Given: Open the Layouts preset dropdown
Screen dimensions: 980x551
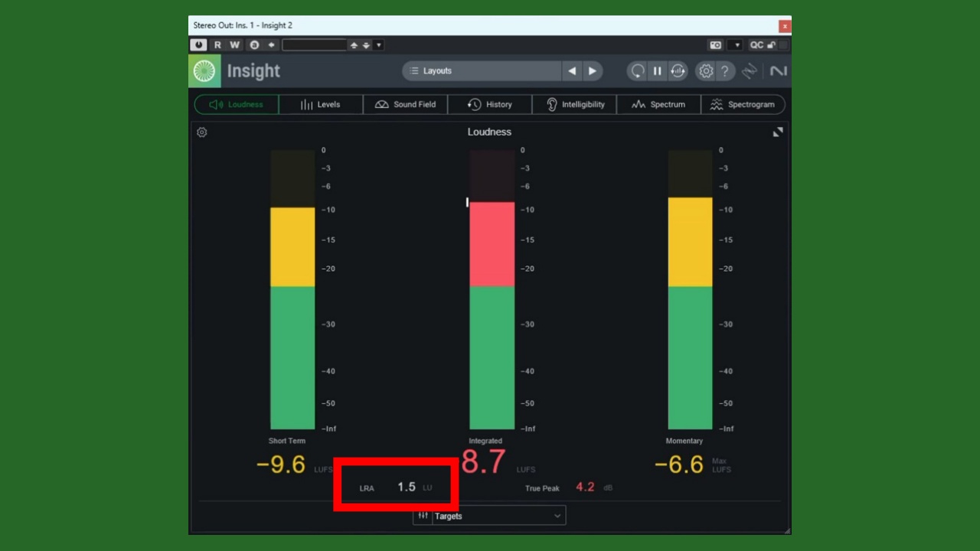Looking at the screenshot, I should pyautogui.click(x=482, y=71).
